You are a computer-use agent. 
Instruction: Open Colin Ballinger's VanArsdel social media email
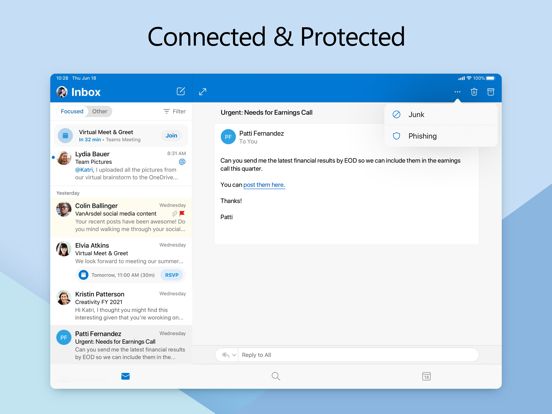point(121,218)
